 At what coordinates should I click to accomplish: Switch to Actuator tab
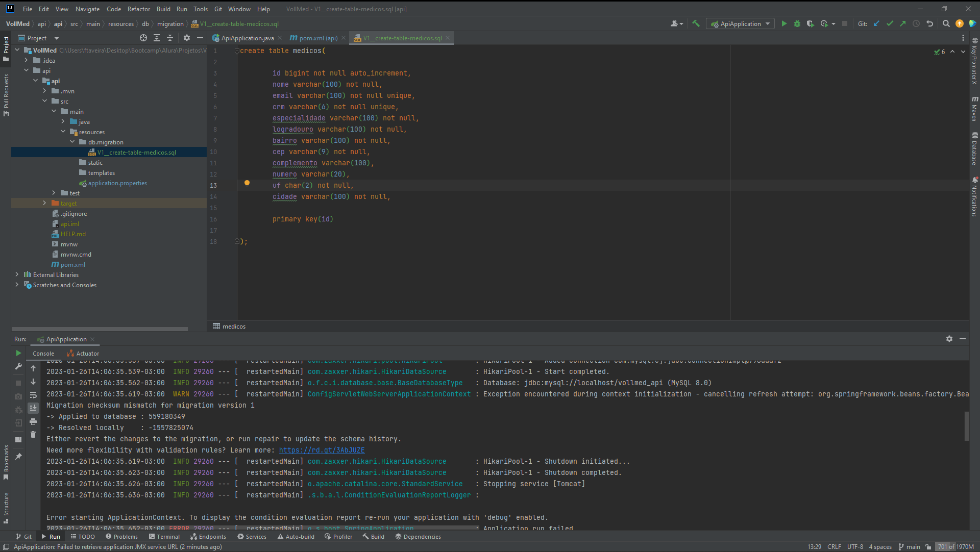(83, 354)
